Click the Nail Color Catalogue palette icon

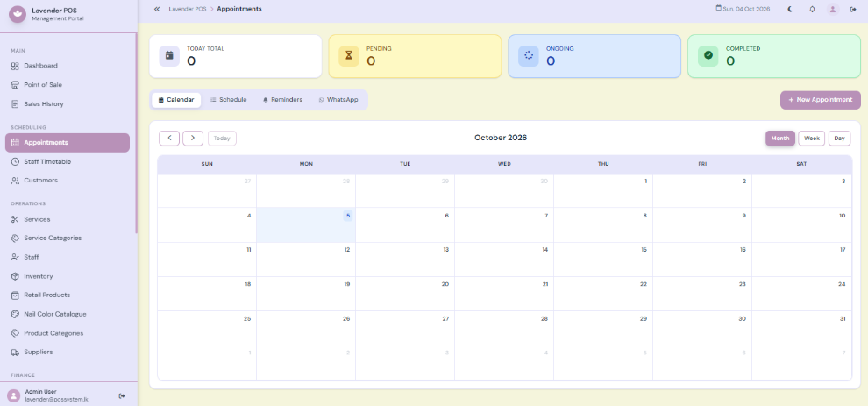(x=15, y=314)
